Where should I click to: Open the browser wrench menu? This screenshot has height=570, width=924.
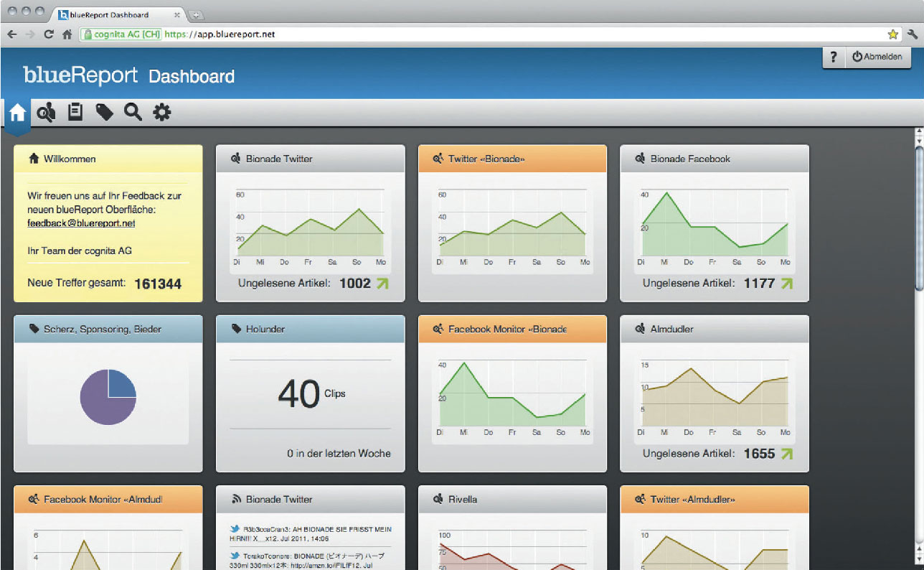click(913, 34)
